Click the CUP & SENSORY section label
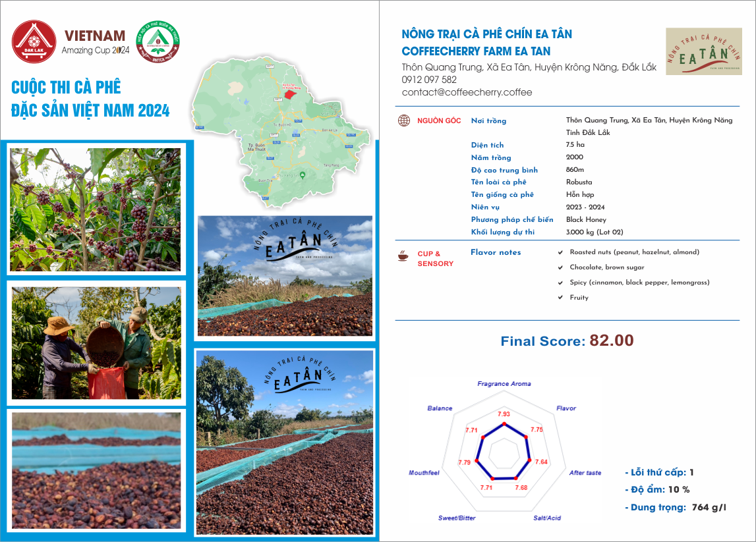 tap(436, 259)
